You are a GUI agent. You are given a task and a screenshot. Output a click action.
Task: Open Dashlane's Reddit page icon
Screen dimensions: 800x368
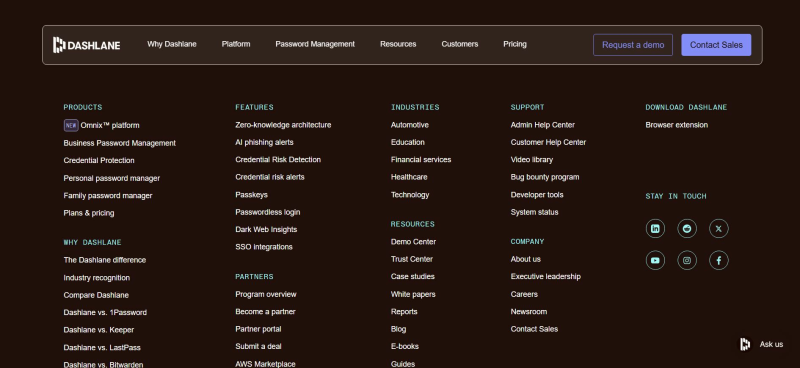point(687,229)
